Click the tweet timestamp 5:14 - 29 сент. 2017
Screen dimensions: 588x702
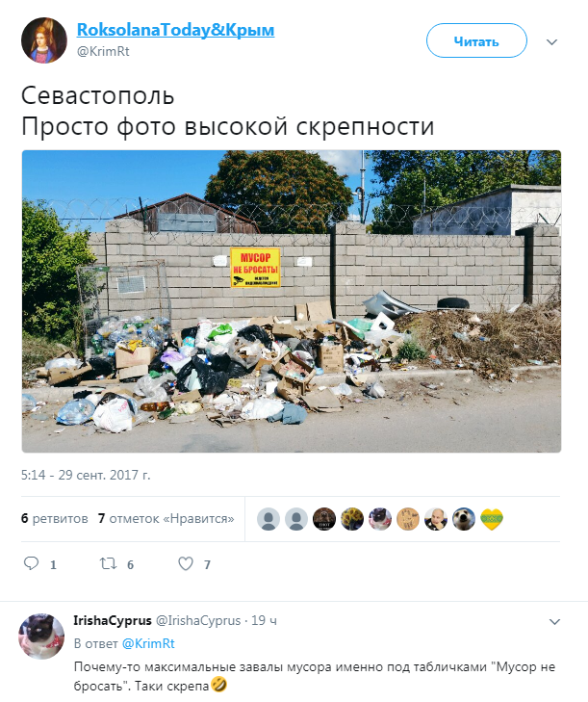tap(86, 475)
